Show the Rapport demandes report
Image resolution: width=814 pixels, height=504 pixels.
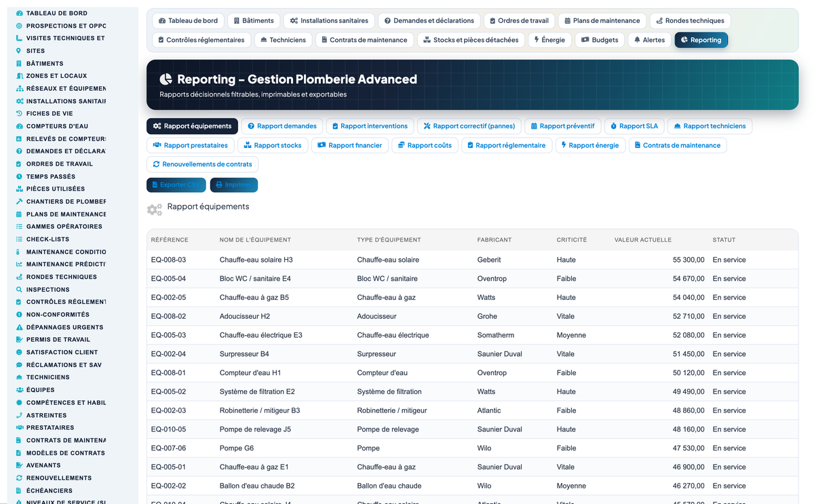[x=282, y=126]
